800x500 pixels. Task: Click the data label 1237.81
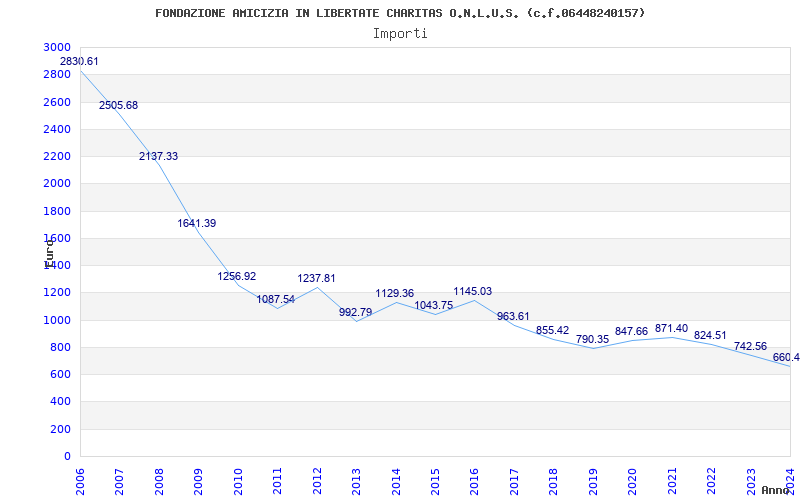[316, 278]
